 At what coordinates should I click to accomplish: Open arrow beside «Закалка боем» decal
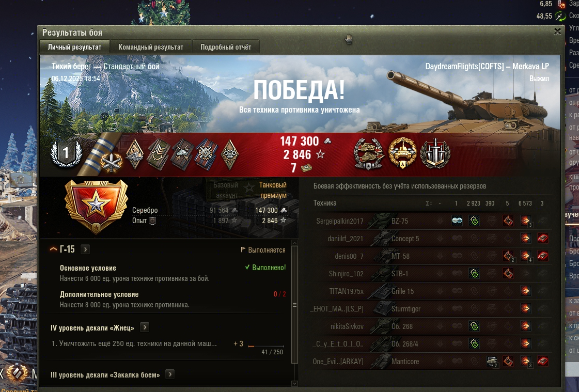(x=170, y=374)
